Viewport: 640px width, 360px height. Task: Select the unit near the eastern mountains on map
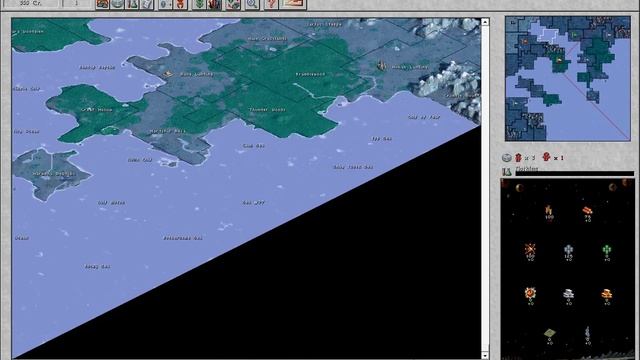[x=382, y=64]
